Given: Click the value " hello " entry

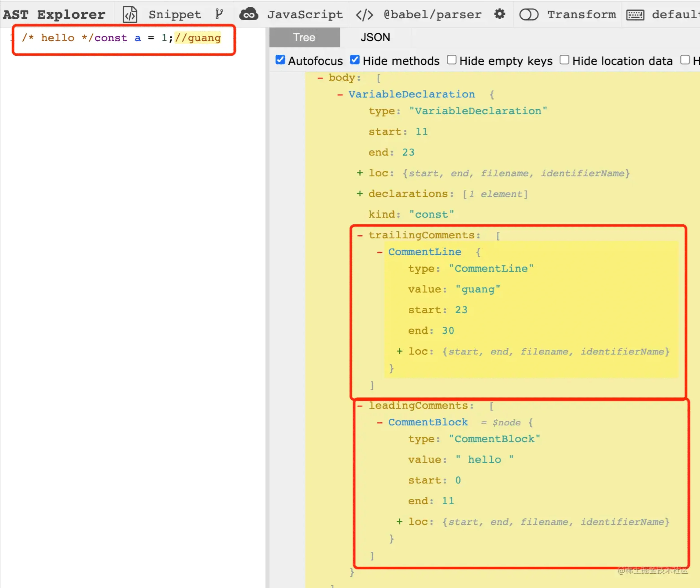Looking at the screenshot, I should (484, 460).
